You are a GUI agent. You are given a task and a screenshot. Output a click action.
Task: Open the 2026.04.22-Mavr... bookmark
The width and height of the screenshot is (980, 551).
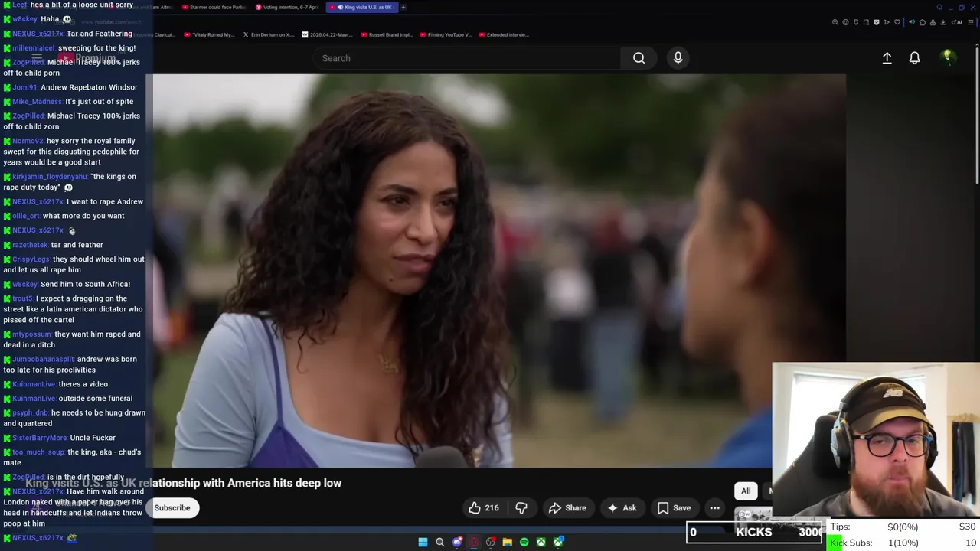point(328,34)
